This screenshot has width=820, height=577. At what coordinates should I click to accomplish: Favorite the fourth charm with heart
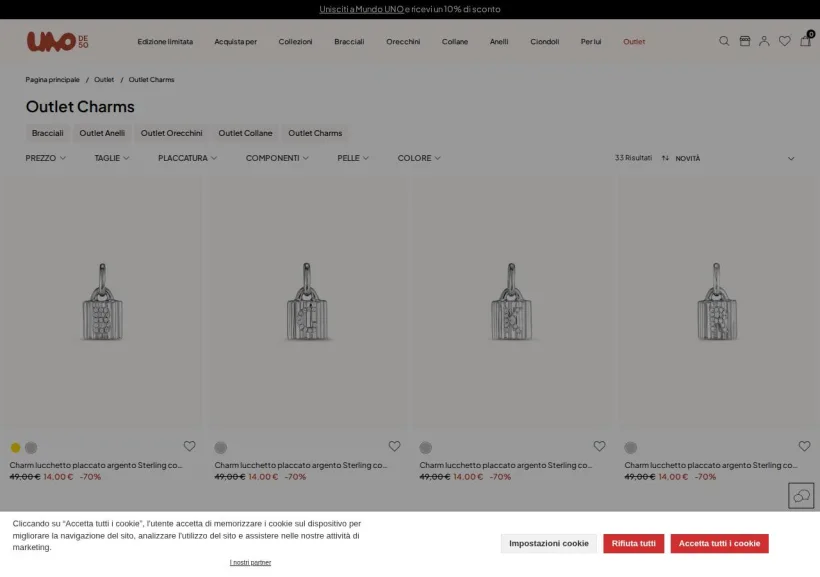pyautogui.click(x=804, y=446)
